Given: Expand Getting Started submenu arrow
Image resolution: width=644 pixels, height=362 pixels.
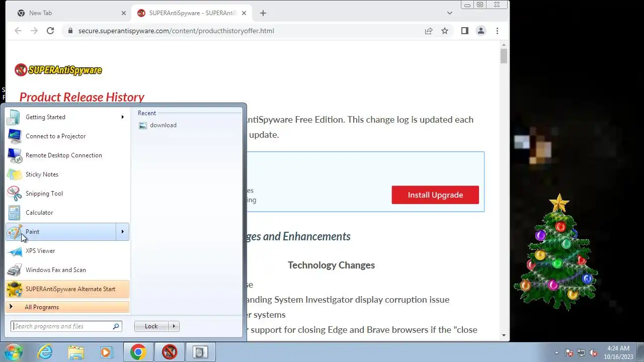Looking at the screenshot, I should (122, 117).
